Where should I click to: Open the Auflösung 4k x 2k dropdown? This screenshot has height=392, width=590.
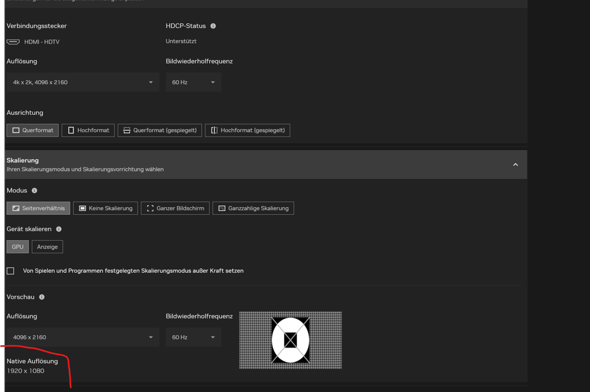83,82
